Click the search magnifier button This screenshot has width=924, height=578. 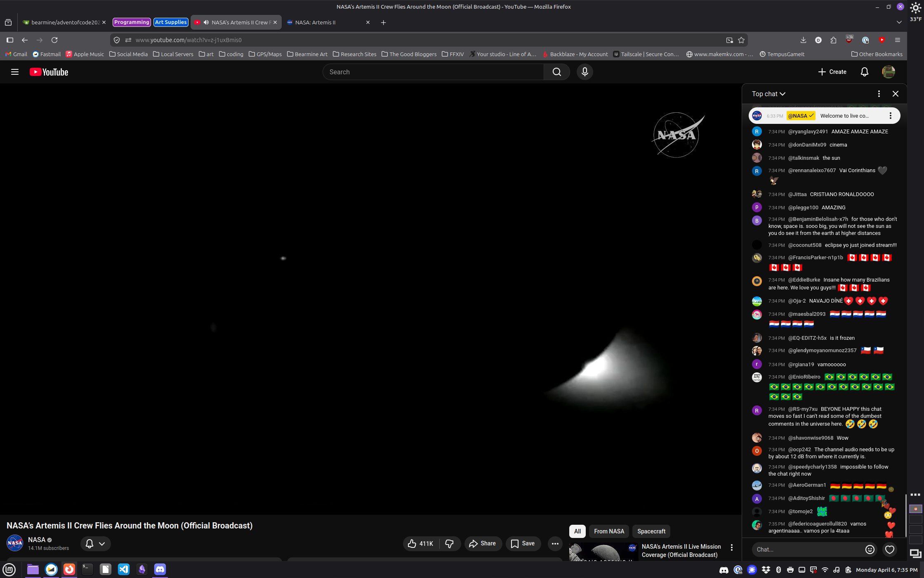click(x=556, y=72)
